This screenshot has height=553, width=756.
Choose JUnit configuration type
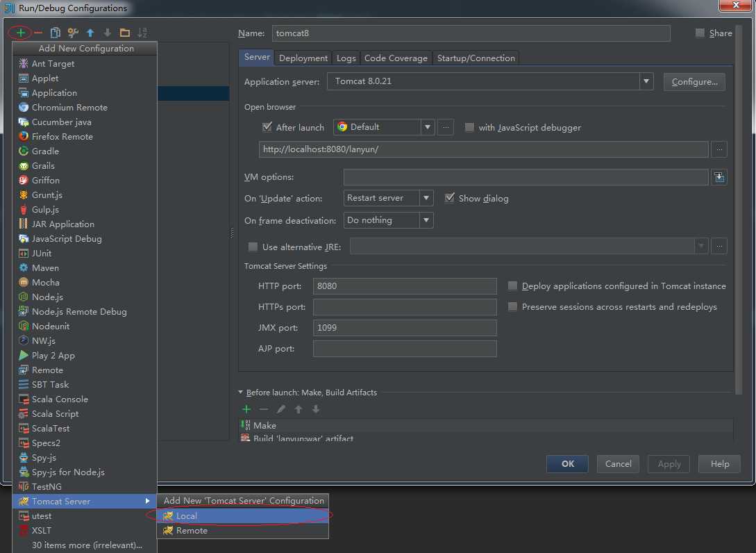coord(85,254)
